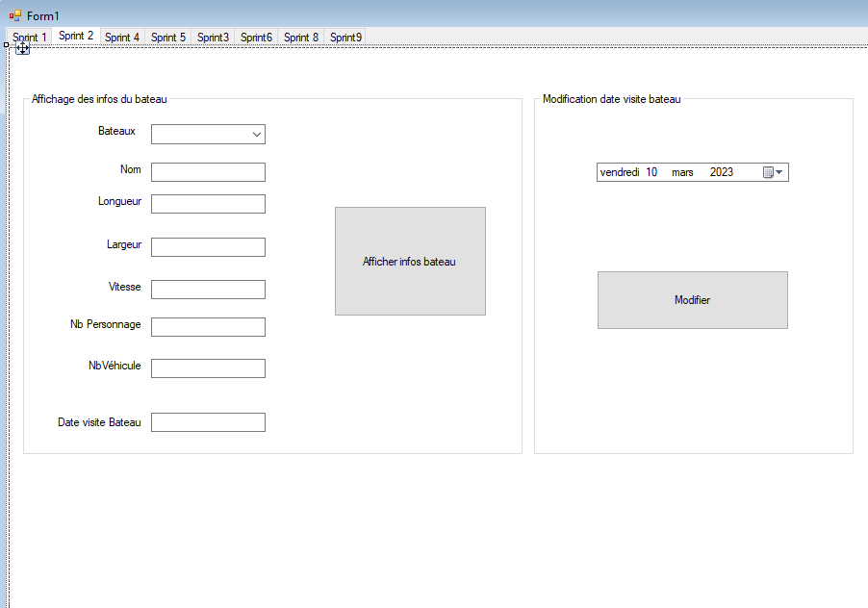Image resolution: width=868 pixels, height=608 pixels.
Task: Click the Form1 window icon
Action: pos(15,15)
